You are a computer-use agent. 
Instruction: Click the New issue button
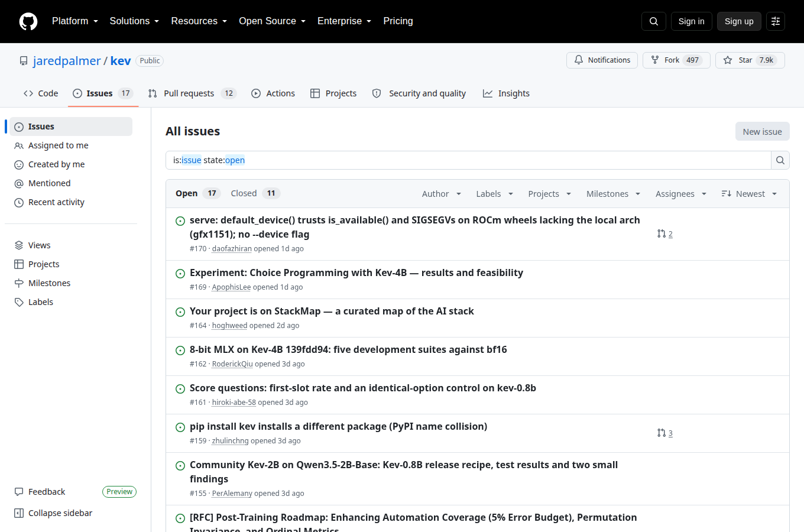click(x=762, y=132)
